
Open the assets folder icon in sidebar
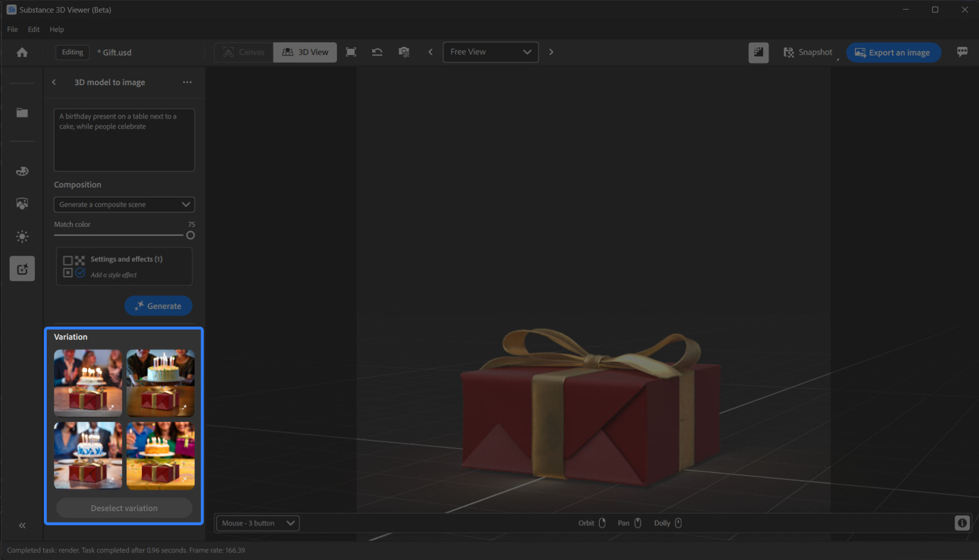pyautogui.click(x=22, y=113)
